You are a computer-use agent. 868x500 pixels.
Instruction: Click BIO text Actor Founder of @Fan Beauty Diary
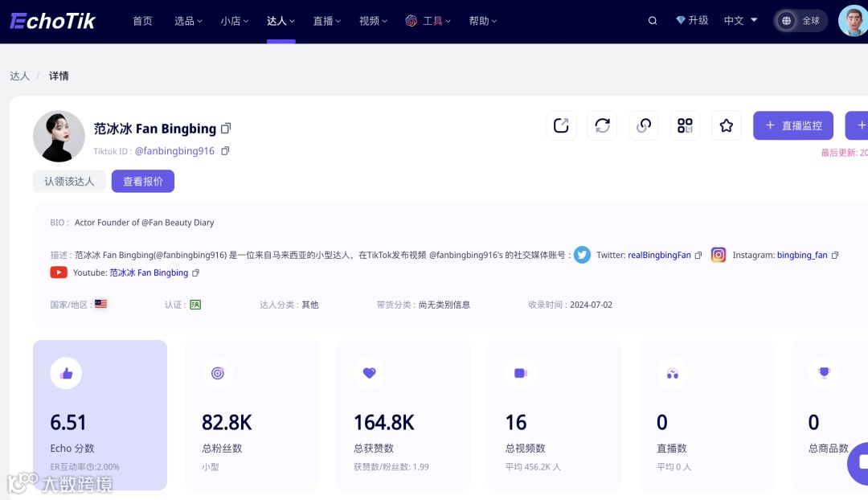click(145, 223)
